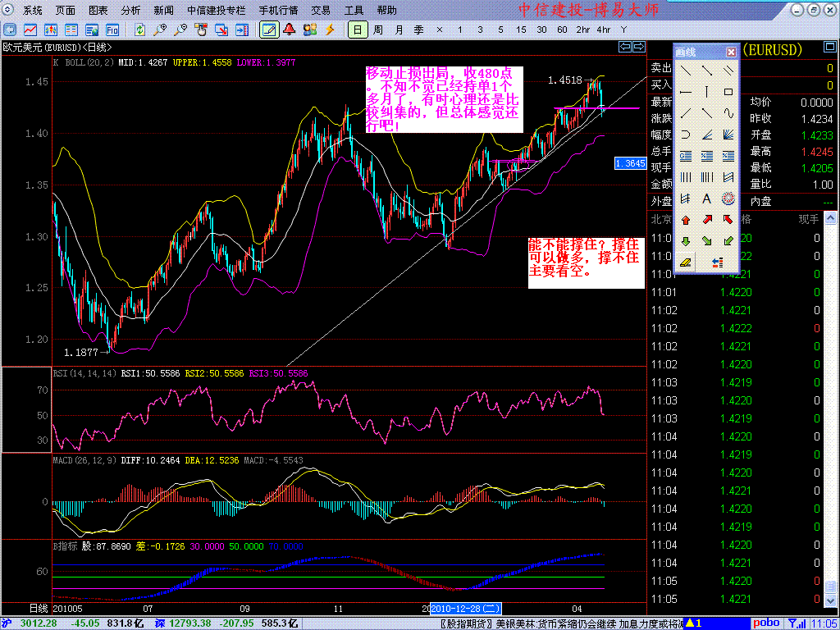Viewport: 840px width, 630px height.
Task: Click the 2010-12-28 date marker
Action: pos(466,609)
